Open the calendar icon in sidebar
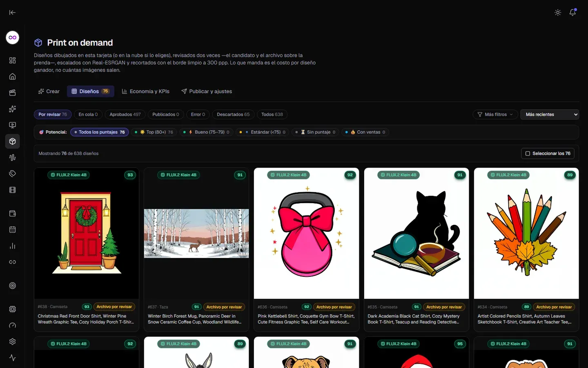Screen dimensions: 588x368 pyautogui.click(x=13, y=230)
